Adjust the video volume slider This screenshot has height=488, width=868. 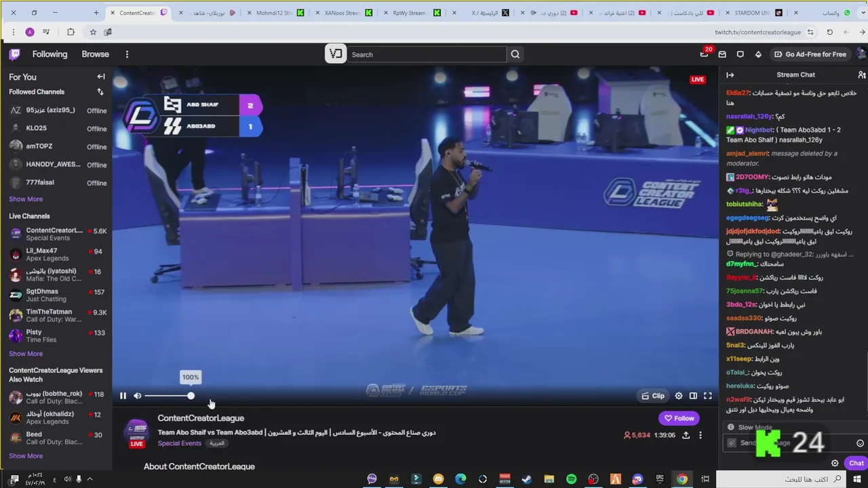(x=168, y=396)
